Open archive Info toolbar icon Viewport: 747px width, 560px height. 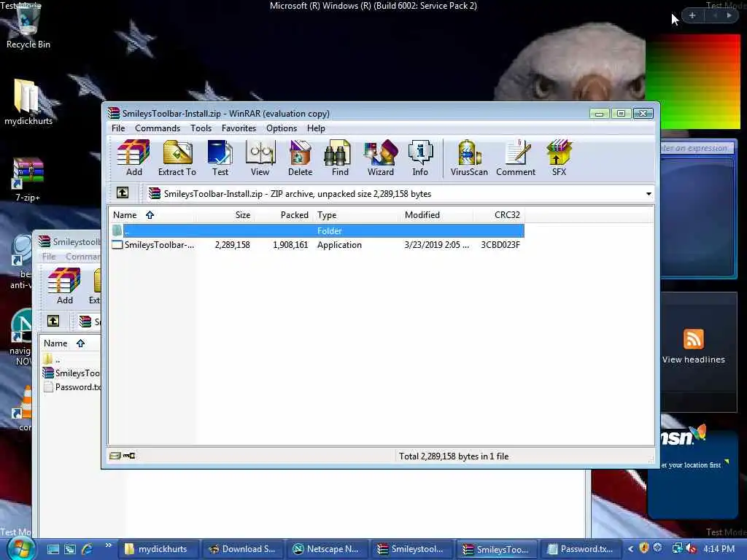420,157
